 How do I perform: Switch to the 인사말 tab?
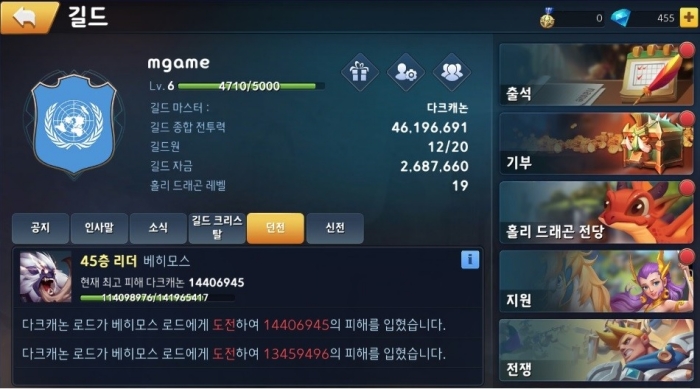pyautogui.click(x=100, y=228)
